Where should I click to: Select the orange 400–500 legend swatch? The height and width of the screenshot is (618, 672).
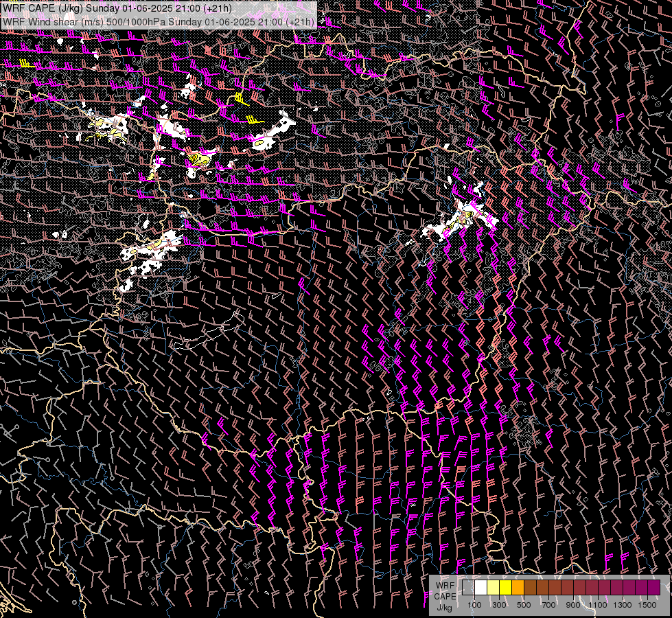click(x=518, y=587)
